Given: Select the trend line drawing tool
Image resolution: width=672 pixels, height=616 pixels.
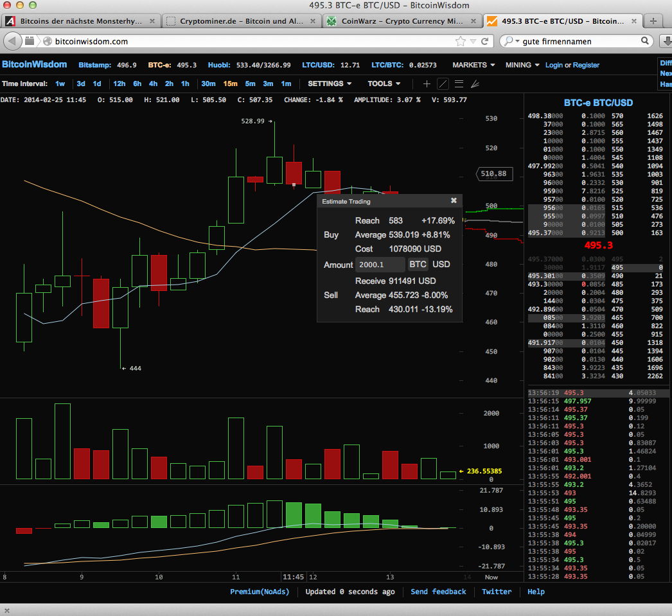Looking at the screenshot, I should pyautogui.click(x=443, y=84).
